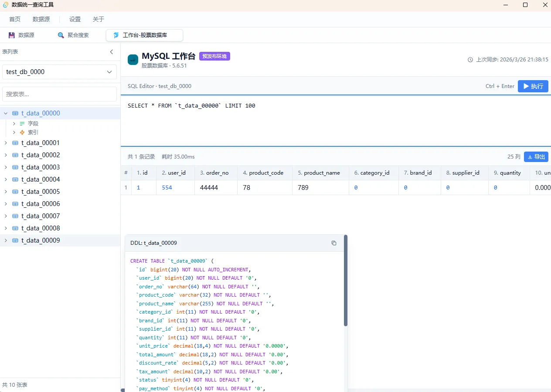Collapse the expanded t_data_00000 tree node
Viewport: 551px width, 392px height.
pyautogui.click(x=5, y=113)
